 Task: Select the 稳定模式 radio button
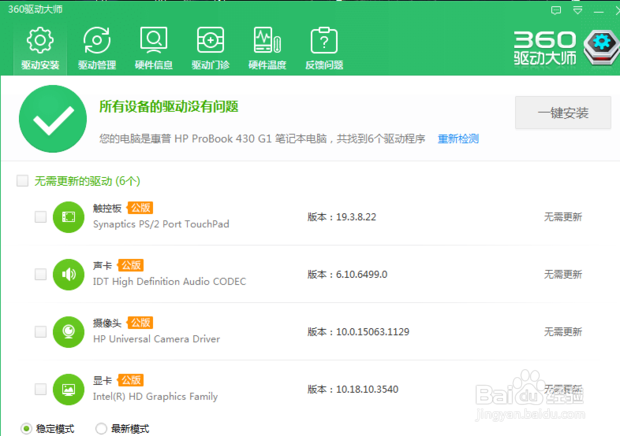pos(26,428)
